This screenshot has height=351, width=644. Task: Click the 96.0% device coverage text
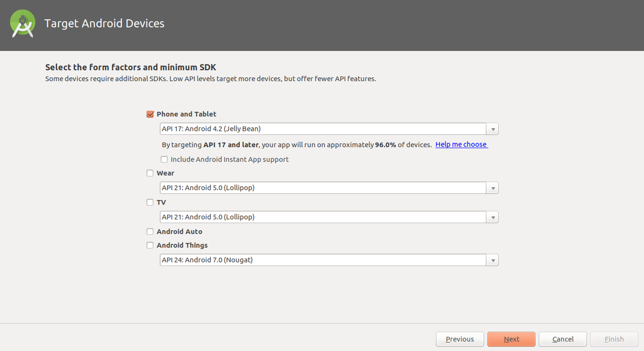tap(385, 145)
